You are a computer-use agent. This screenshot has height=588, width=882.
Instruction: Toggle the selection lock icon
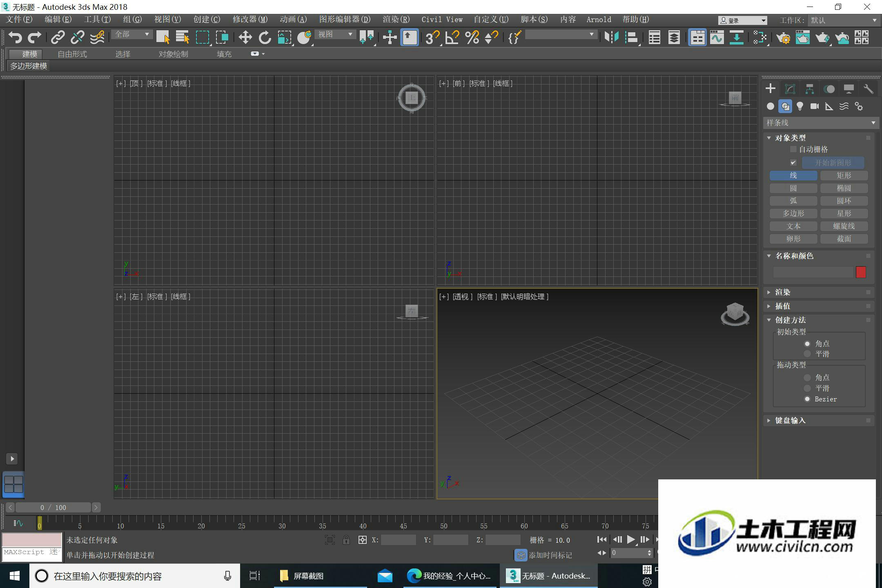click(x=346, y=540)
